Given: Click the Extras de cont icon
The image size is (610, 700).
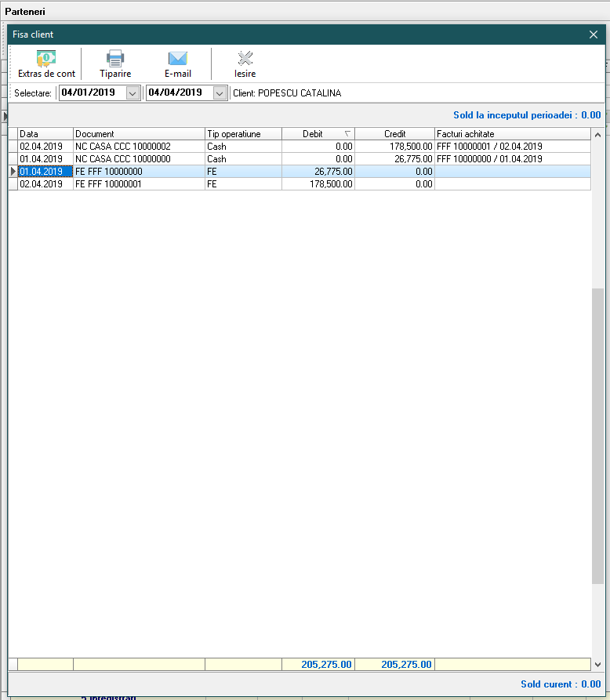Looking at the screenshot, I should tap(46, 59).
